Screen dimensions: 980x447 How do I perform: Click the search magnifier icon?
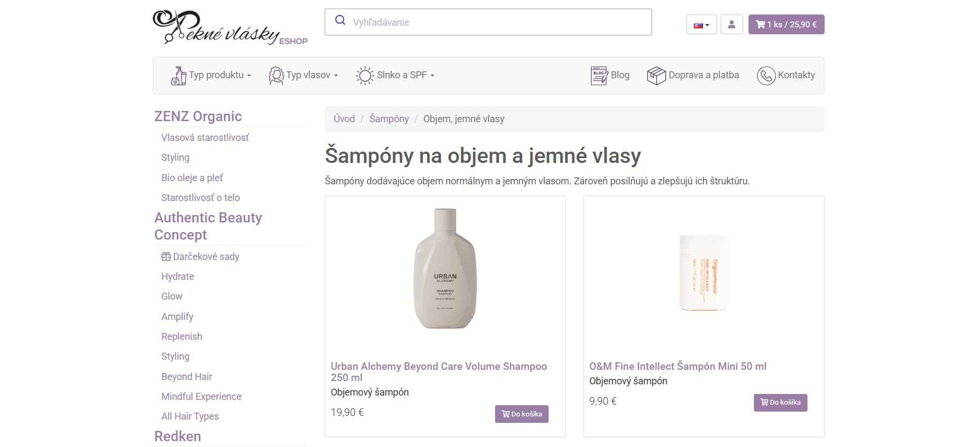[340, 20]
